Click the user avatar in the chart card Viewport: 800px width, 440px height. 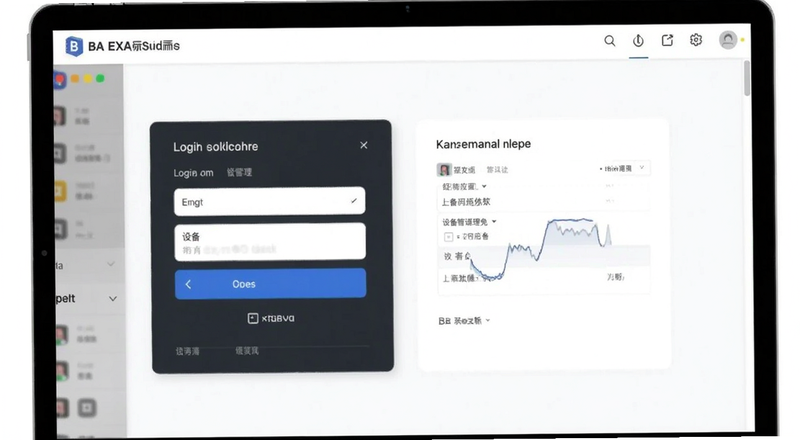click(444, 169)
